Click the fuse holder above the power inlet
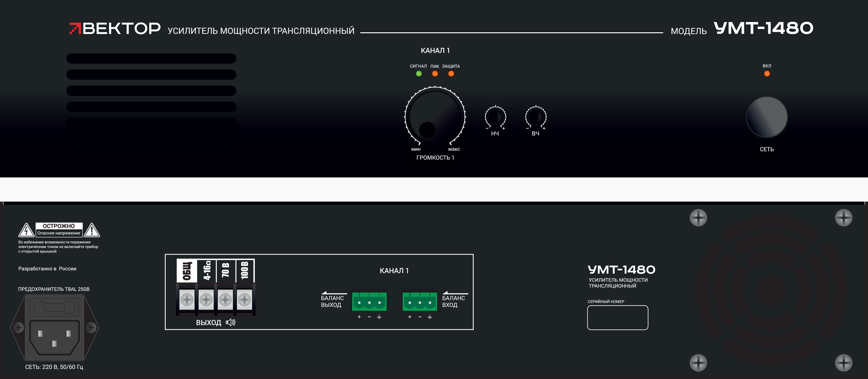The width and height of the screenshot is (868, 379). pos(54,308)
